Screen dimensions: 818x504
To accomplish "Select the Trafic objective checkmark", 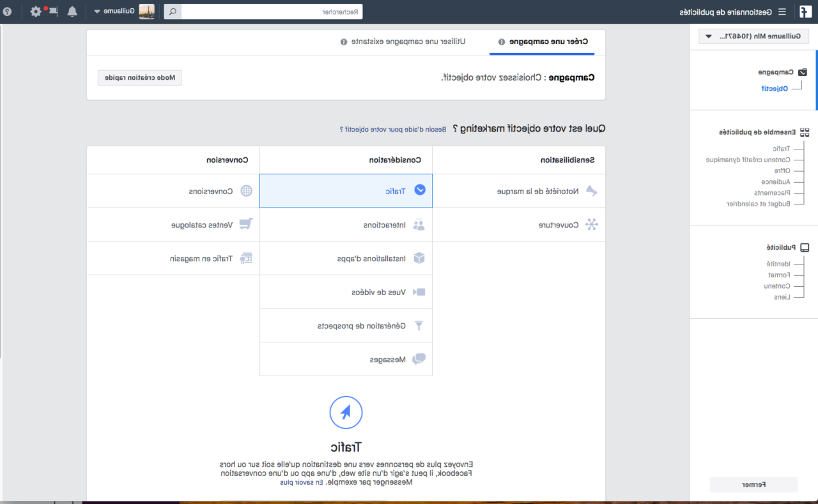I will pos(420,190).
